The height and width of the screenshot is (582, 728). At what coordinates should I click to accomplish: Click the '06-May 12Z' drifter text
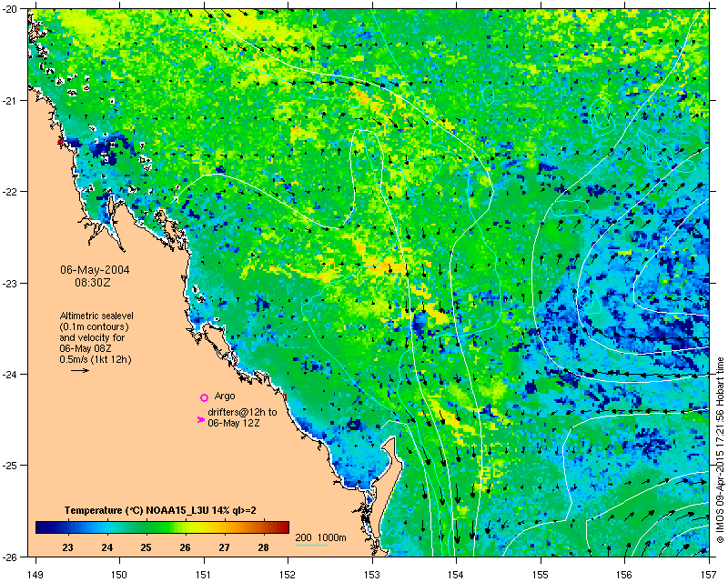pos(234,423)
